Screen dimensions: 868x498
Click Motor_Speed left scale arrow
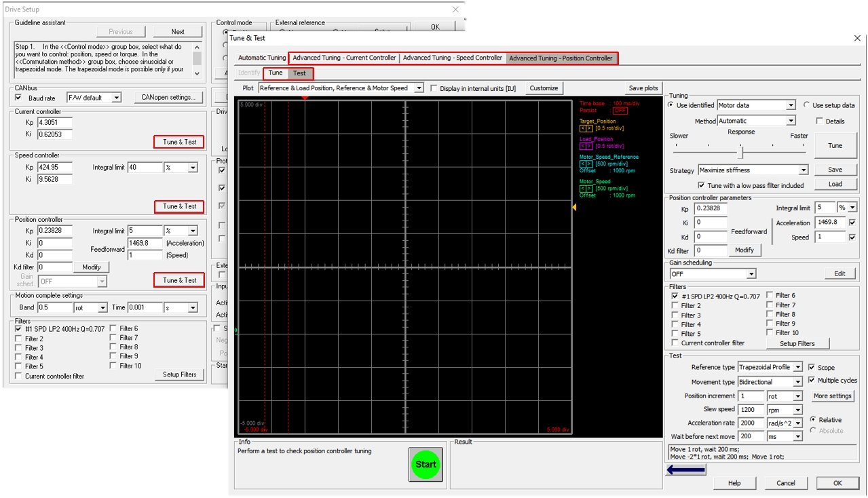pyautogui.click(x=582, y=188)
